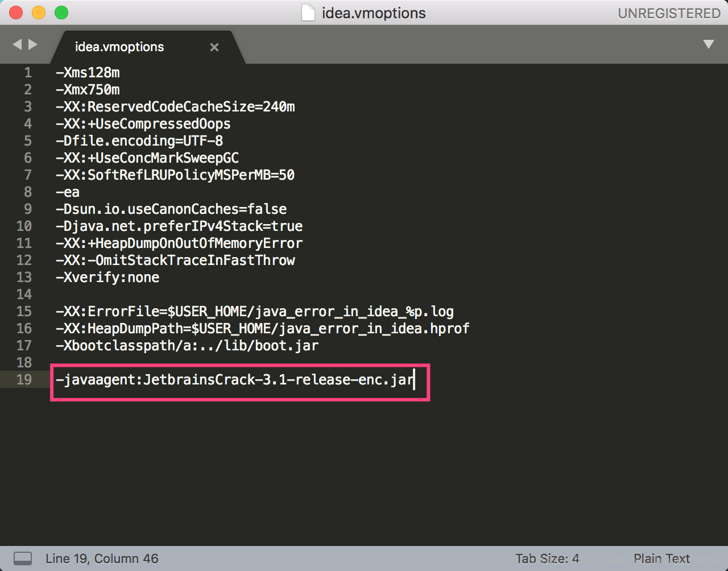
Task: Click the line '-Xmx750m'
Action: [x=88, y=90]
